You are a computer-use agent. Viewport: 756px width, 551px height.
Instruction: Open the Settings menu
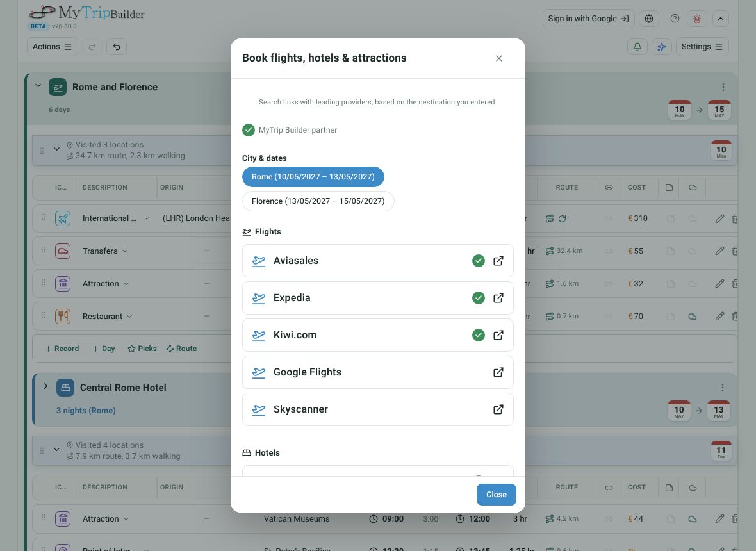pos(702,47)
